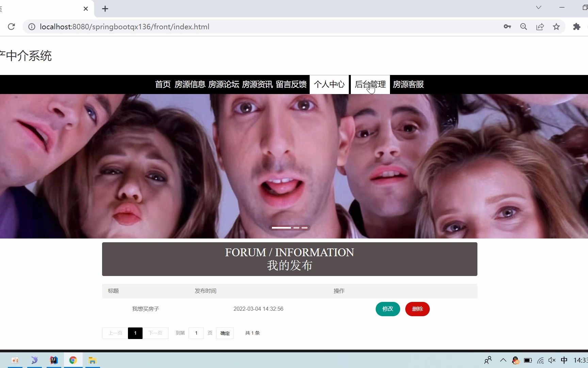588x368 pixels.
Task: Open the zoom magnifier icon
Action: point(524,27)
